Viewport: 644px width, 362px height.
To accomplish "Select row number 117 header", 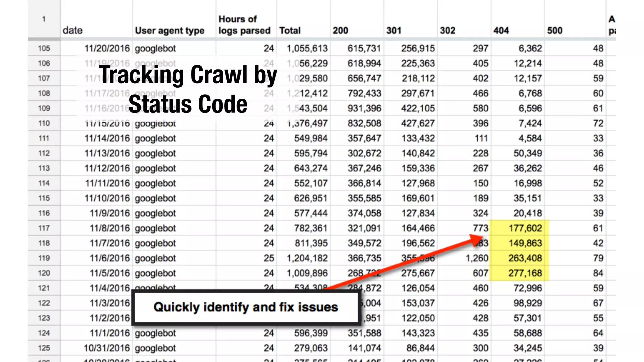I will [44, 228].
